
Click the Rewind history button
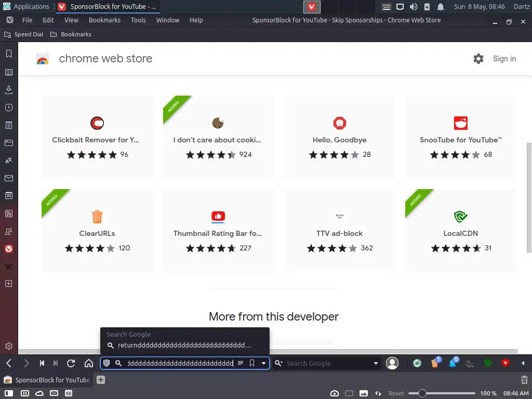(x=42, y=363)
